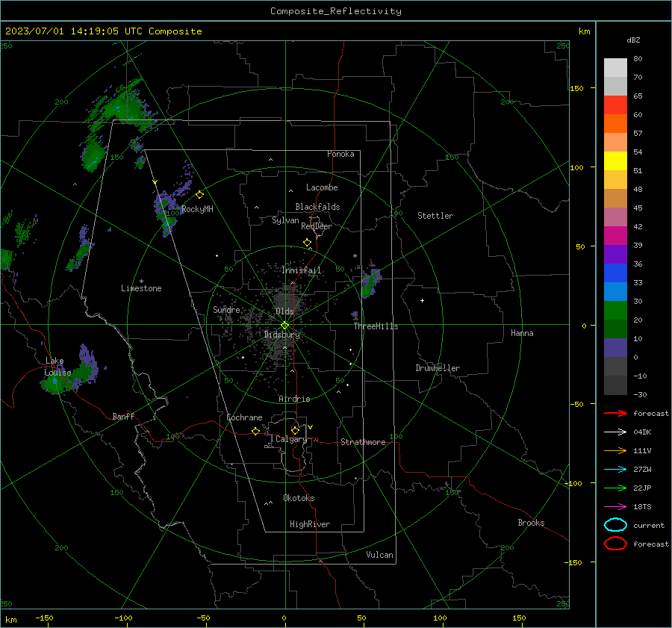Click the yellow diamond marker above Calgary

tap(295, 430)
